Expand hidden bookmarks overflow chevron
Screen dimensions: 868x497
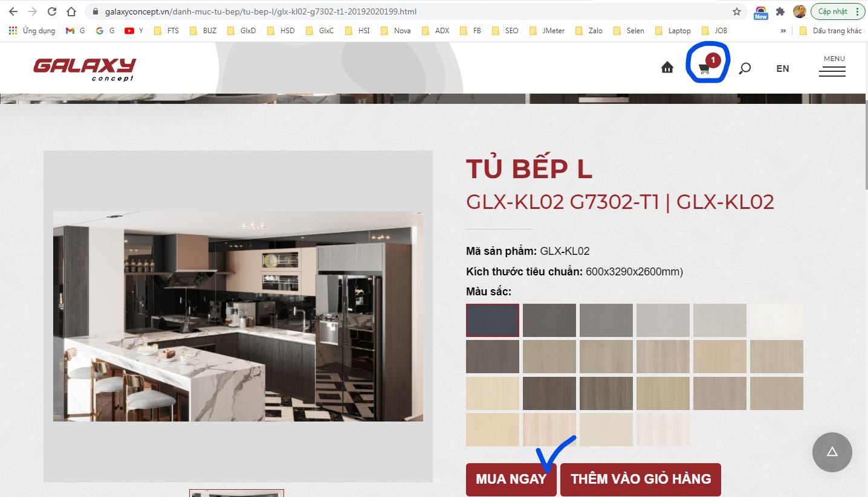click(x=783, y=31)
